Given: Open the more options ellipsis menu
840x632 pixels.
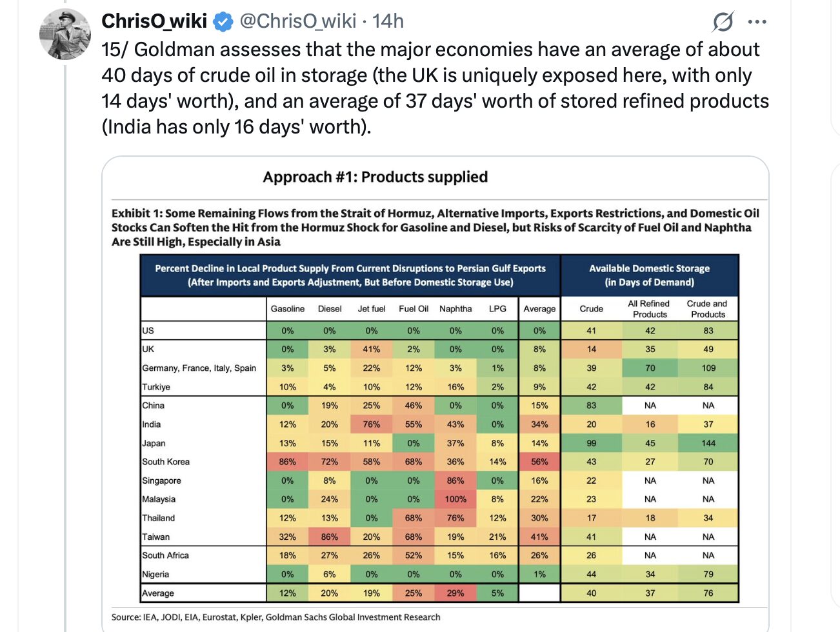Looking at the screenshot, I should [x=757, y=22].
